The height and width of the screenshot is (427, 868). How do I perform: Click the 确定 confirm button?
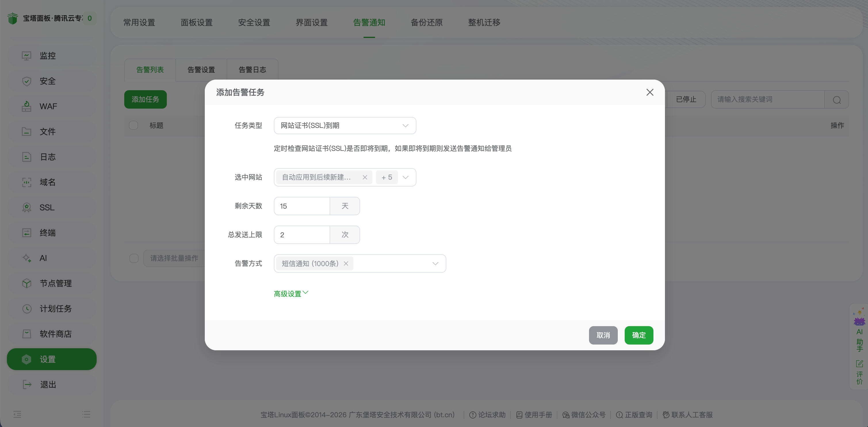(x=638, y=335)
